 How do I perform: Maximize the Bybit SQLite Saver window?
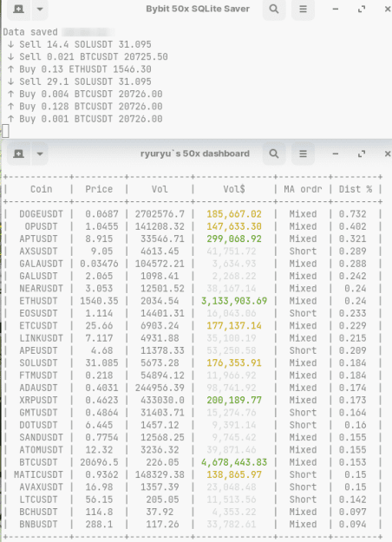pos(362,9)
